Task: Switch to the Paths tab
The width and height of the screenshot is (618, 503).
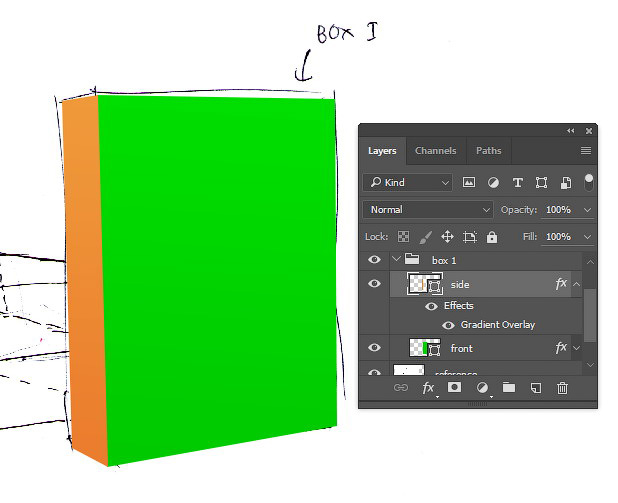Action: click(489, 151)
